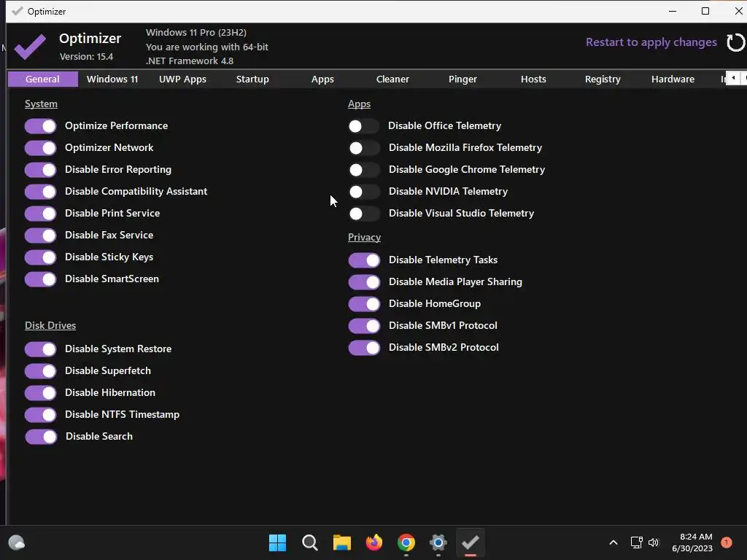Toggle Disable Search switch

point(41,437)
